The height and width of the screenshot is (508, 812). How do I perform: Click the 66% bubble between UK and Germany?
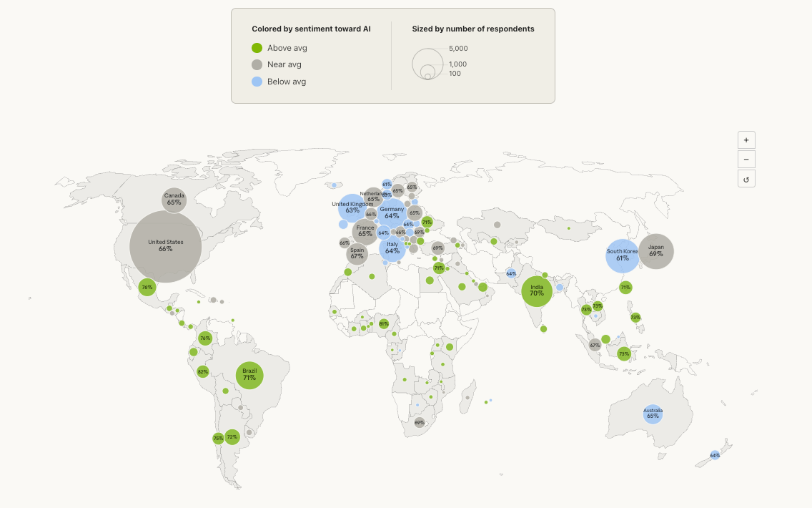point(371,214)
